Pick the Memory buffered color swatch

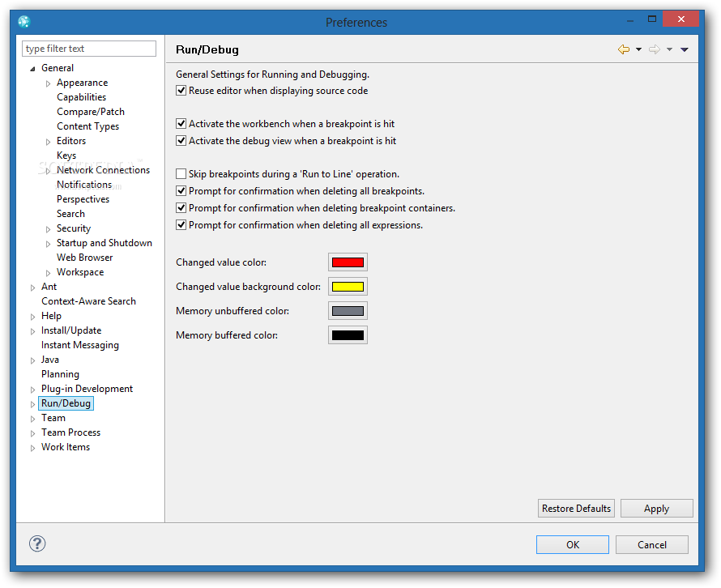point(348,335)
